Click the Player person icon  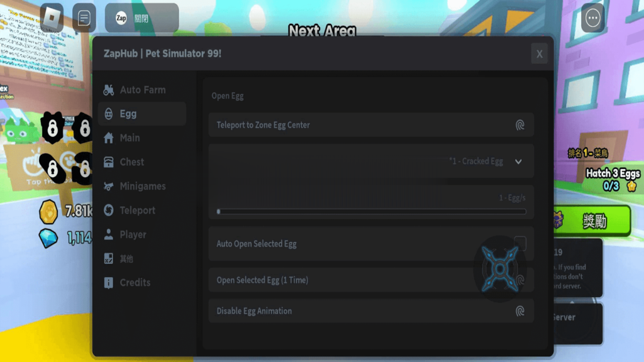coord(109,234)
